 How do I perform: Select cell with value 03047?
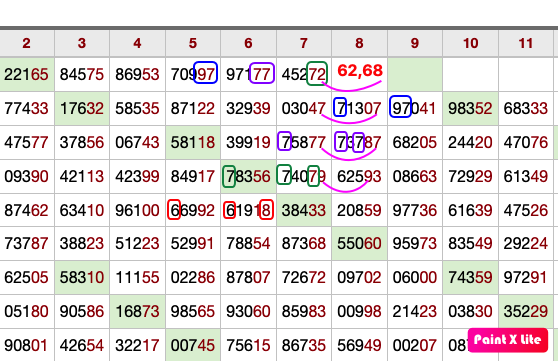tap(304, 108)
